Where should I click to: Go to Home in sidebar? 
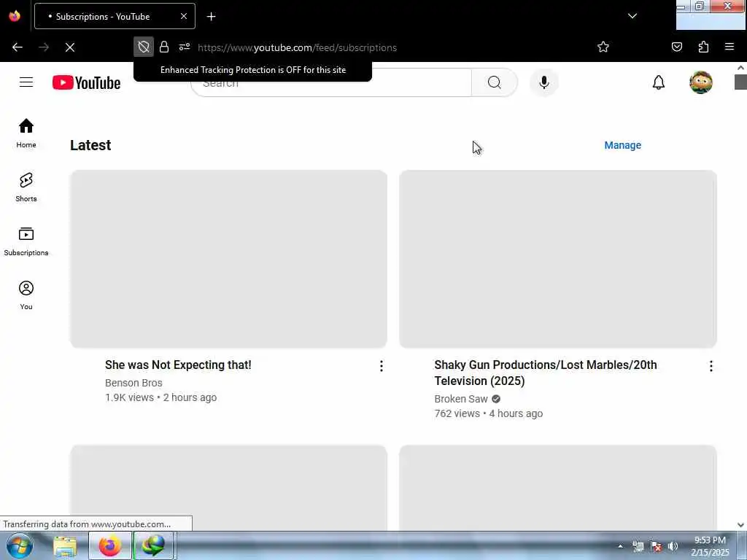pyautogui.click(x=26, y=133)
